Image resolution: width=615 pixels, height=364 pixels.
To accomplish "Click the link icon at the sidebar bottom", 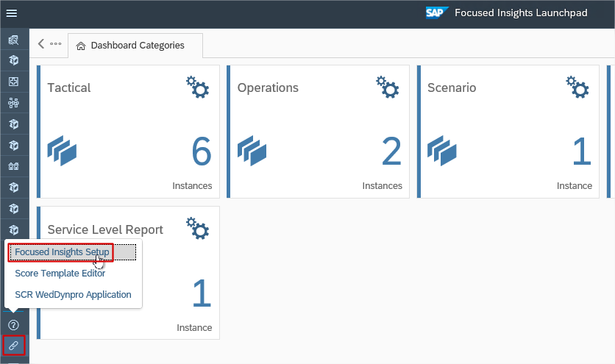I will point(13,345).
